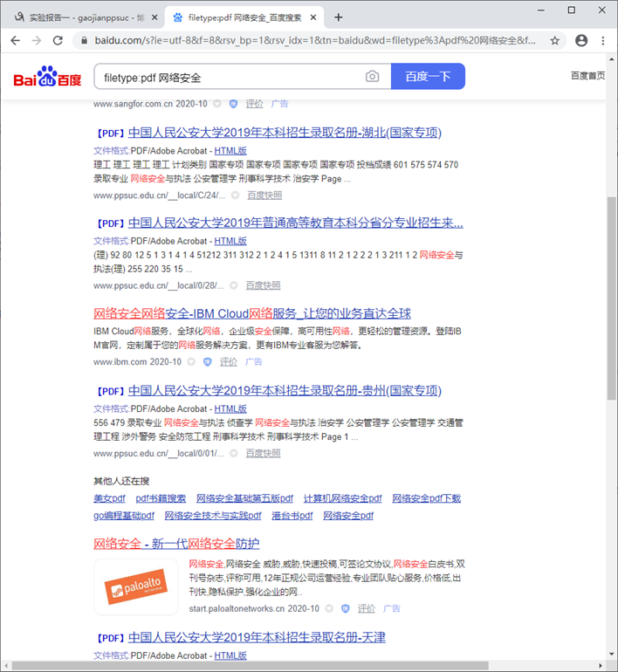Open dropdown arrow beside www.ppsuc.edu.cn/__local/0/01
This screenshot has height=672, width=618.
[234, 454]
